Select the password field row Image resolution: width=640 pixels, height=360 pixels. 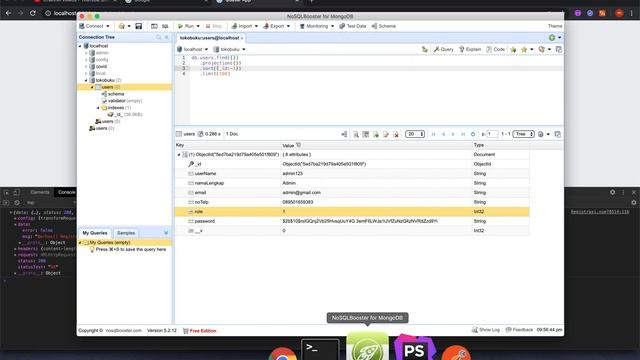(352, 221)
